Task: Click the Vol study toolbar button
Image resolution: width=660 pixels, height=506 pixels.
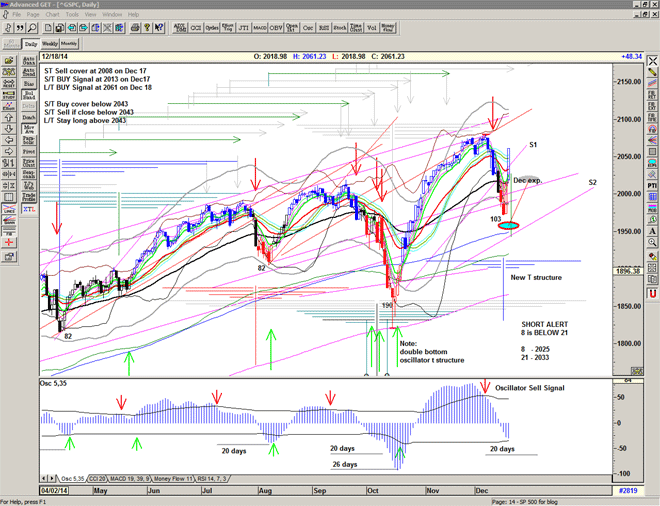Action: click(370, 30)
